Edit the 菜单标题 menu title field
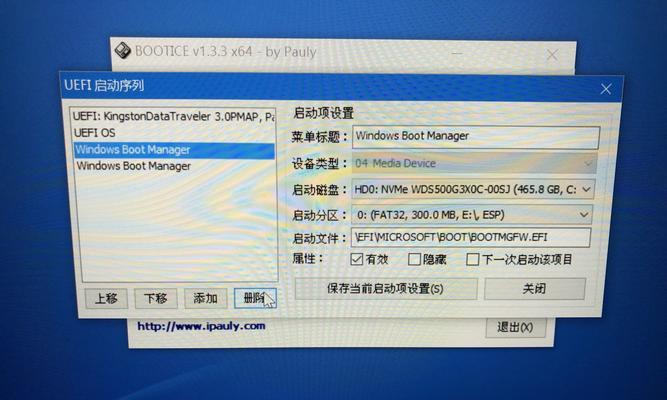This screenshot has height=400, width=667. [x=475, y=137]
